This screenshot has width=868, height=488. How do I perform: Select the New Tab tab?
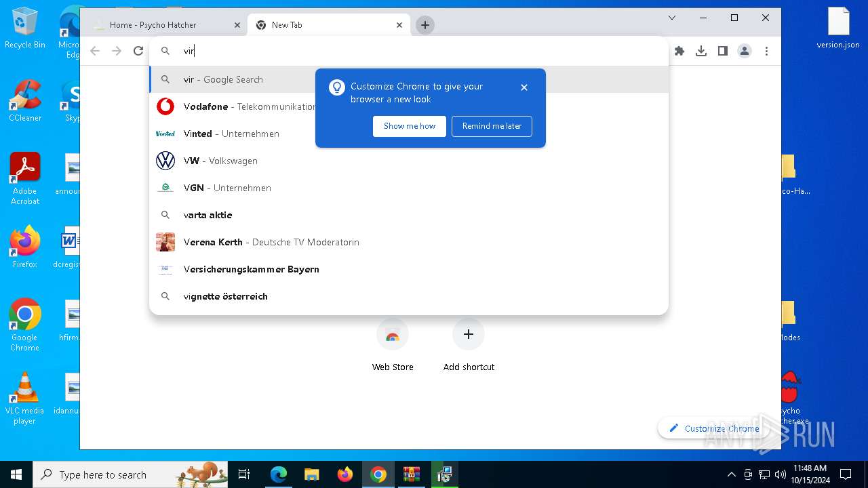pos(329,25)
